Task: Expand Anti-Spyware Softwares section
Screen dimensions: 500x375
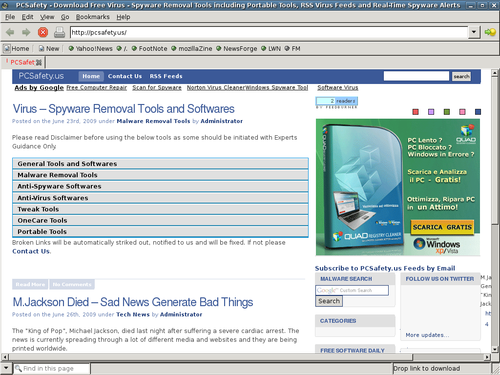Action: [x=160, y=186]
